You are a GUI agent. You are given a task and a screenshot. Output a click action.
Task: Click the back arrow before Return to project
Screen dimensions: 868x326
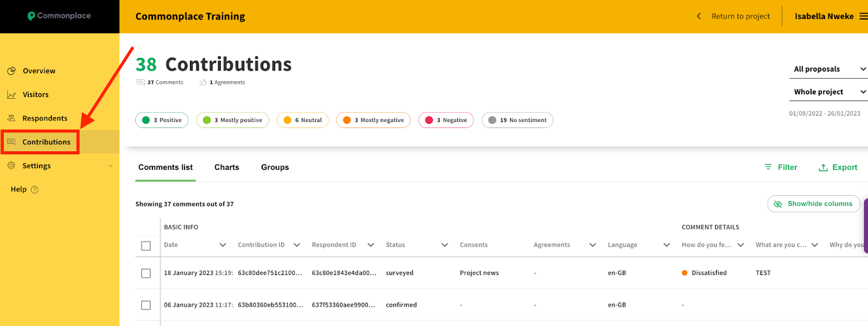coord(699,16)
